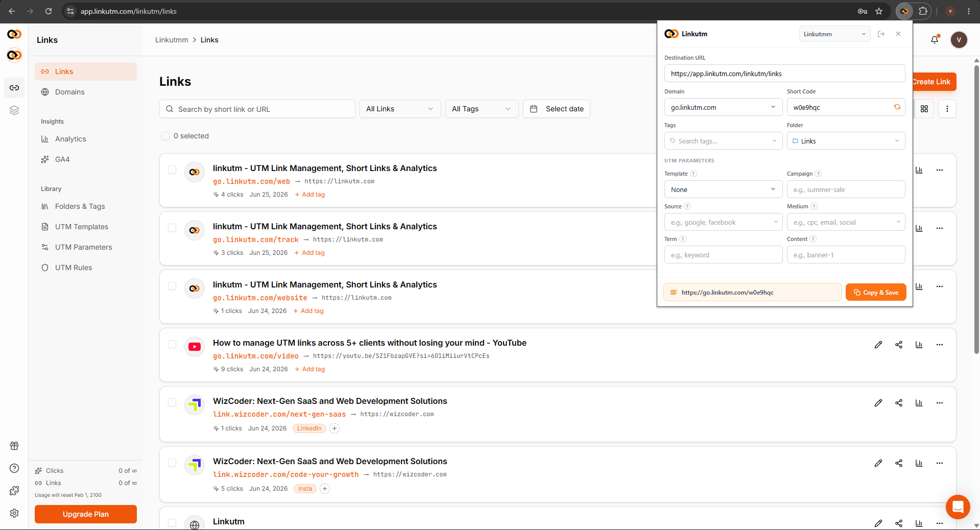Open the settings gear in the left rail
This screenshot has height=530, width=980.
(14, 513)
